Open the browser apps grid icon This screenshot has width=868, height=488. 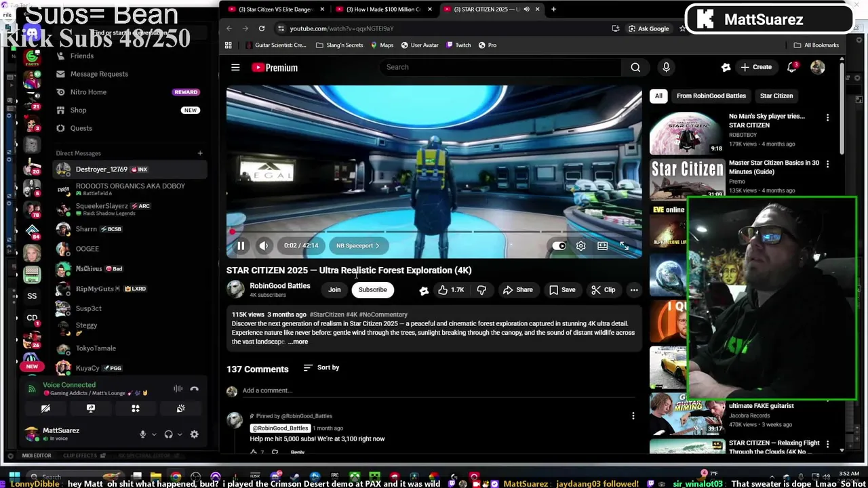(x=229, y=45)
